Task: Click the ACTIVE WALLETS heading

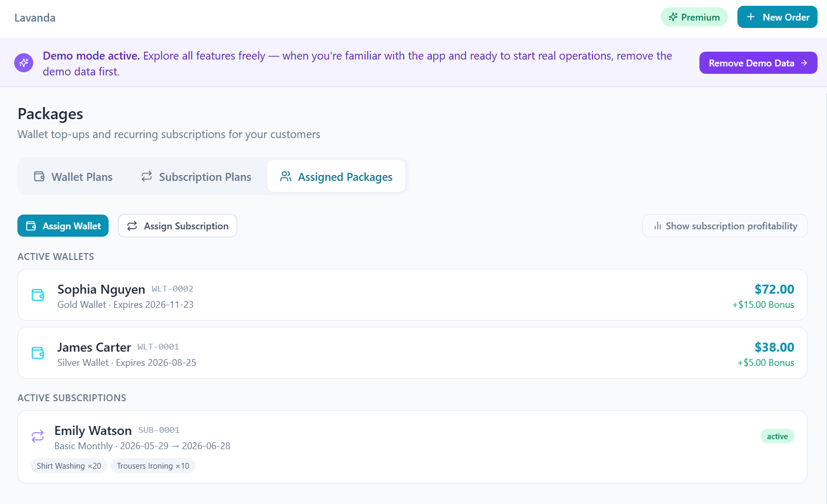Action: pyautogui.click(x=56, y=257)
